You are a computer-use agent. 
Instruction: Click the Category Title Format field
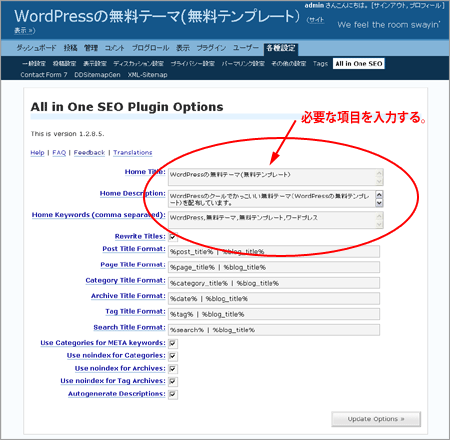click(x=274, y=283)
